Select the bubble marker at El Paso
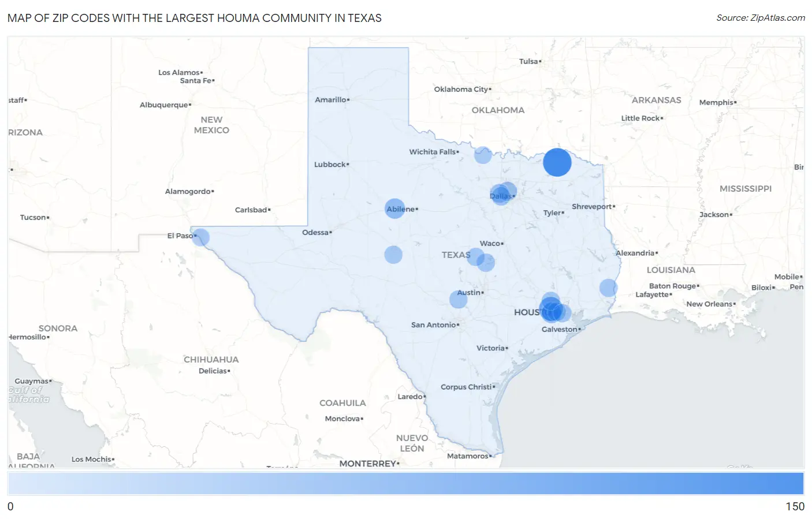The image size is (812, 519). tap(200, 237)
